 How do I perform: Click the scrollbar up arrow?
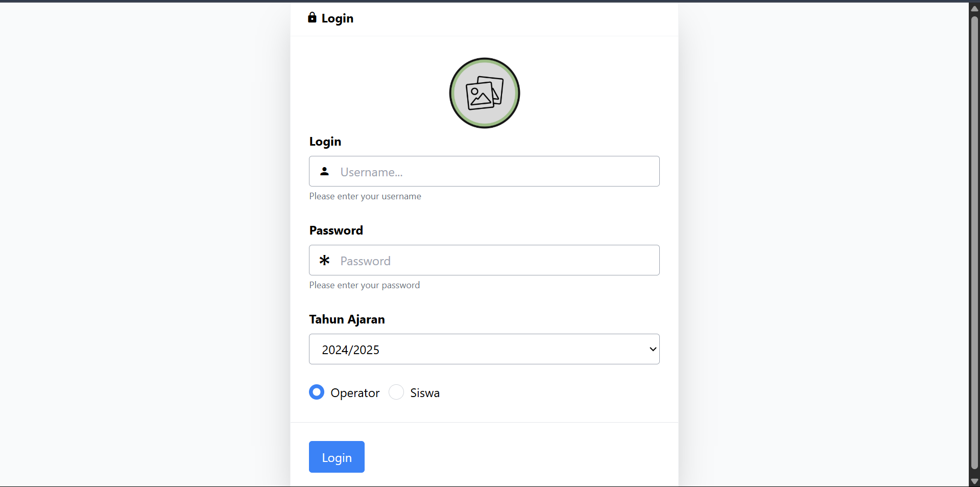click(x=974, y=9)
